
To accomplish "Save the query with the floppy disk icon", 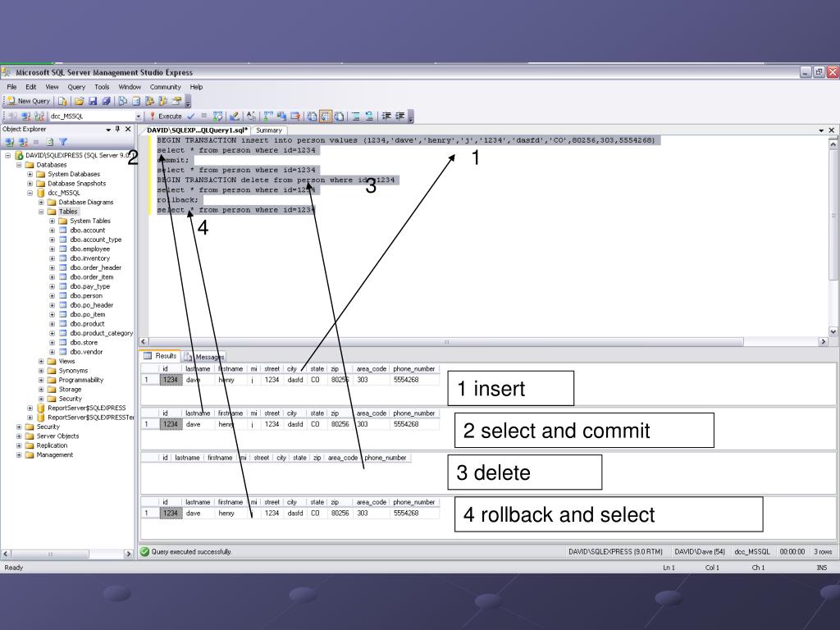I will pos(93,101).
